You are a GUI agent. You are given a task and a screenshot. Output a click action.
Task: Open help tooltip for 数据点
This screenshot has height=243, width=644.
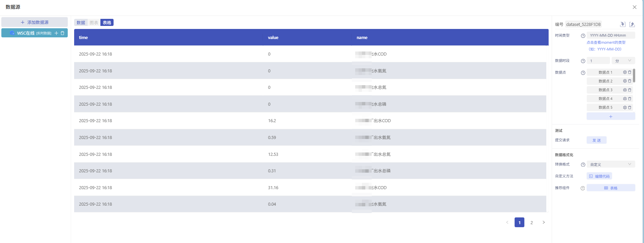(x=583, y=73)
